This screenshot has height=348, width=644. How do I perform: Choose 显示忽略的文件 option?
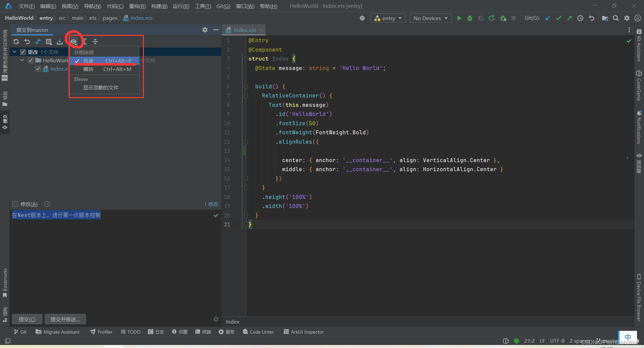click(x=104, y=87)
